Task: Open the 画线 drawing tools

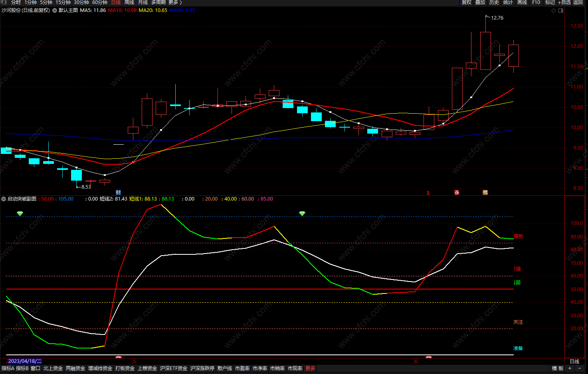Action: pyautogui.click(x=522, y=2)
